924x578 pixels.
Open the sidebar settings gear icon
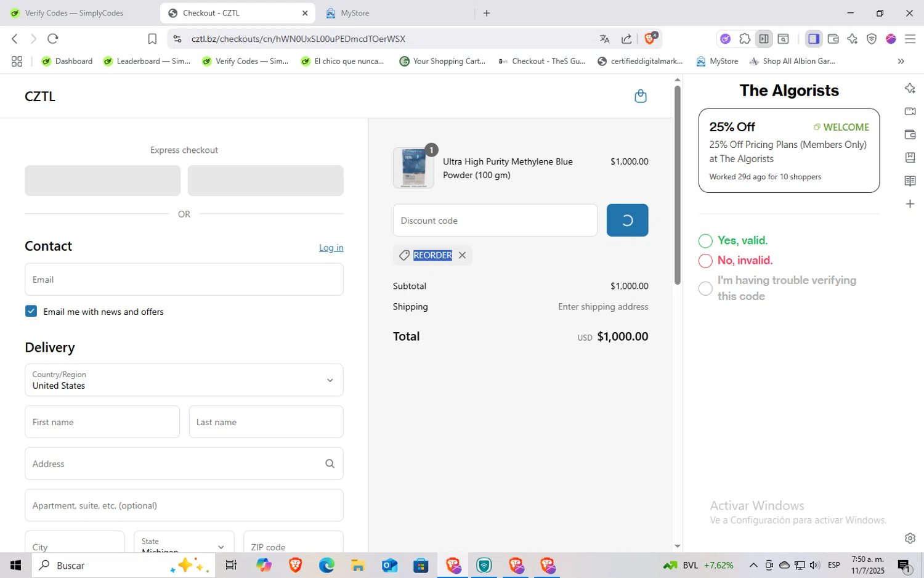(910, 538)
